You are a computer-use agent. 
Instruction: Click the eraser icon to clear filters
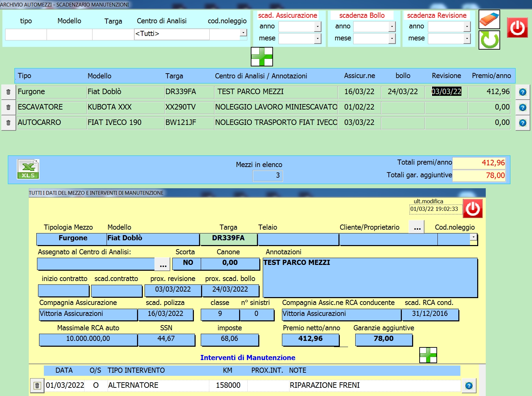489,19
